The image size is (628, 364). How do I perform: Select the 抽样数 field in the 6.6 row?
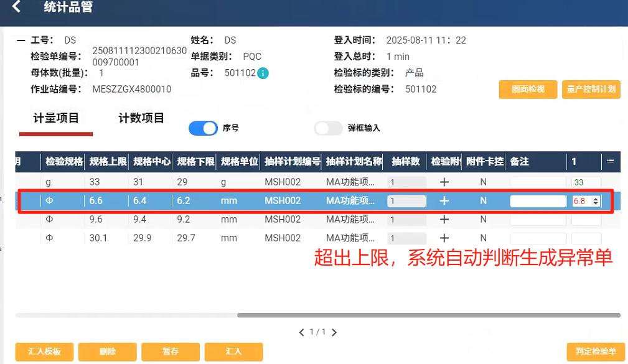[406, 201]
